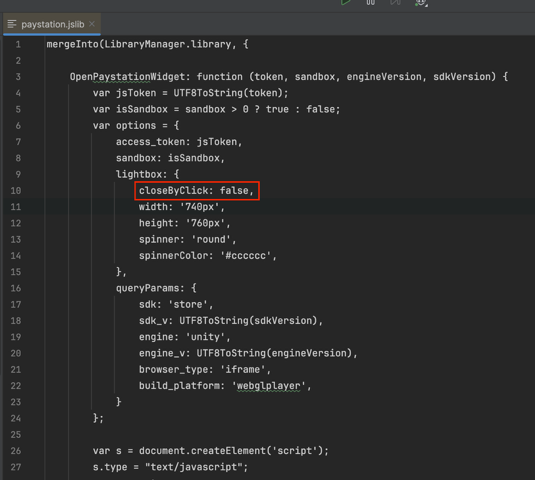Click 'UTF8ToString(engineVersion)' on line 20
The width and height of the screenshot is (535, 480).
[274, 353]
